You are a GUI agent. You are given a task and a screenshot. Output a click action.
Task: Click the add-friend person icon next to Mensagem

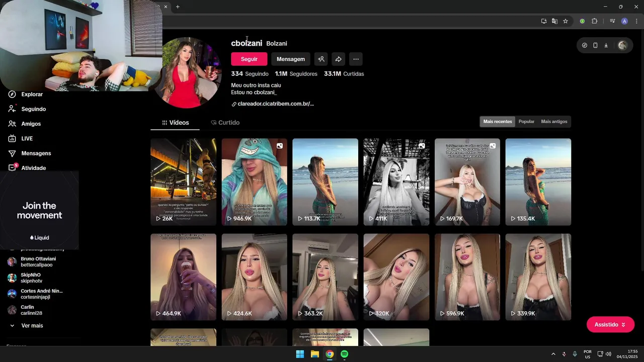pyautogui.click(x=321, y=59)
